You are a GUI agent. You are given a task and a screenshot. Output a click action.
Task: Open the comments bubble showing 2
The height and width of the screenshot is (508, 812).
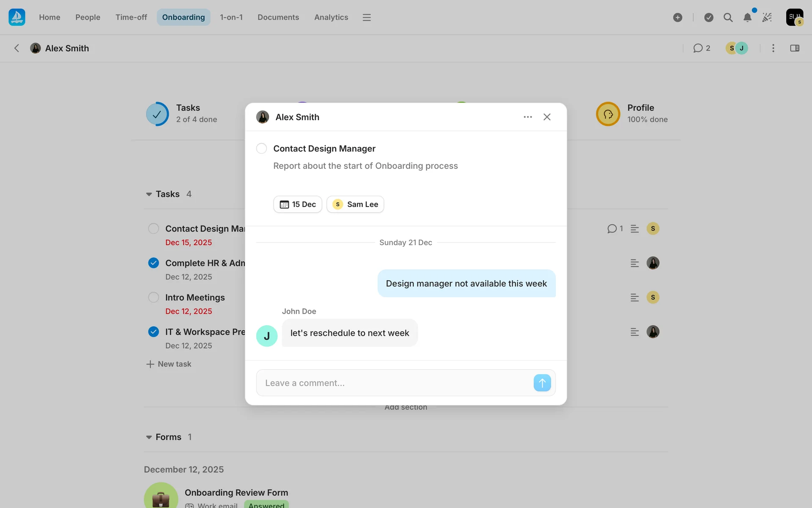click(702, 48)
